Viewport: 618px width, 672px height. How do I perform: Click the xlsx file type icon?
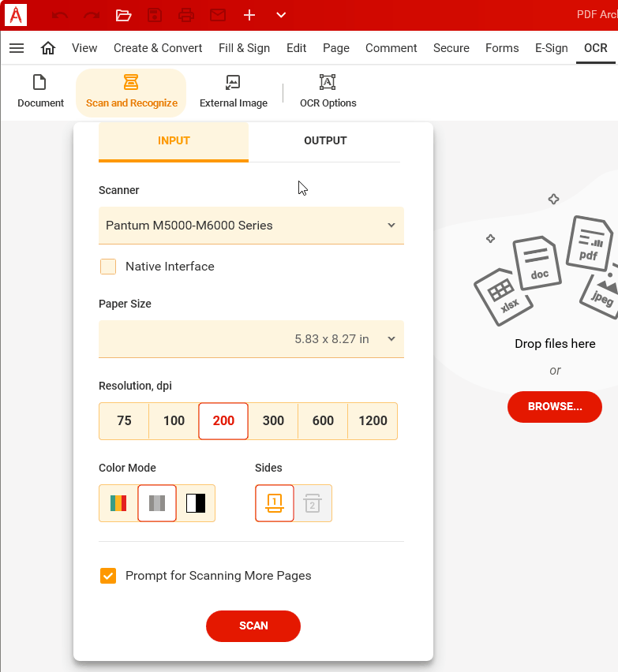click(x=504, y=297)
